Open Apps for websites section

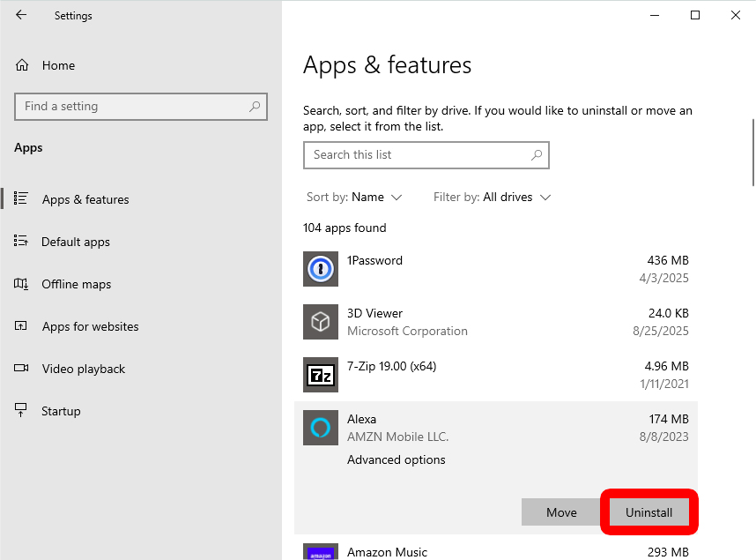click(x=90, y=326)
